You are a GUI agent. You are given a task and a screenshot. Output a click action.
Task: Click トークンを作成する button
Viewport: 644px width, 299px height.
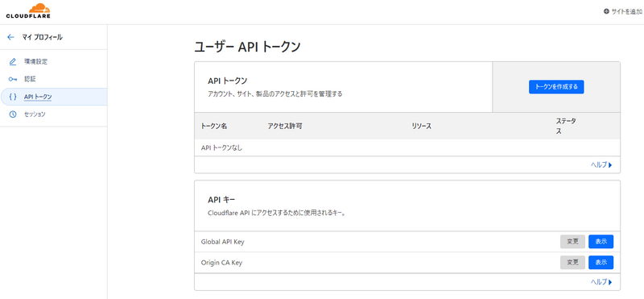click(556, 87)
